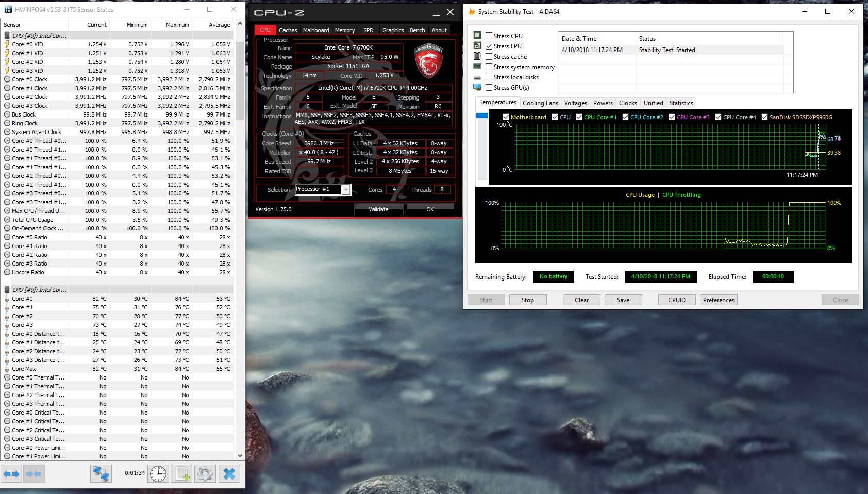Screen dimensions: 868x494
Task: Click the Stress GPU(s) monitor icon
Action: pyautogui.click(x=477, y=87)
